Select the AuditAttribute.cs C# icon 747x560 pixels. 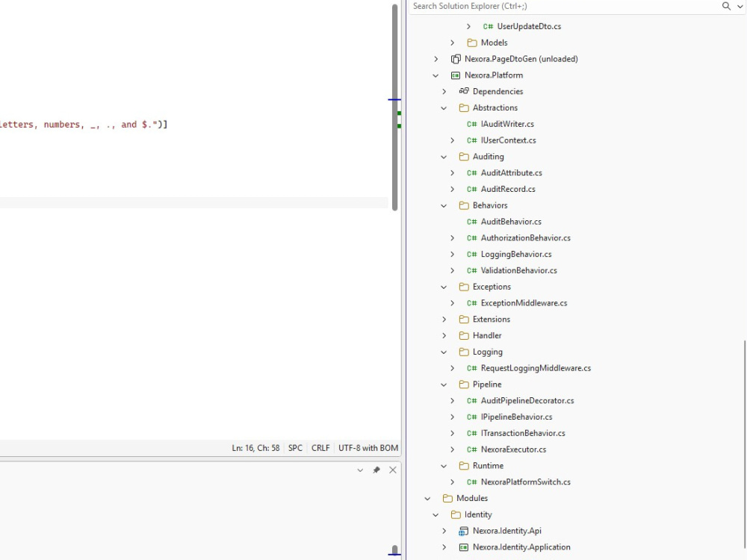pos(471,173)
